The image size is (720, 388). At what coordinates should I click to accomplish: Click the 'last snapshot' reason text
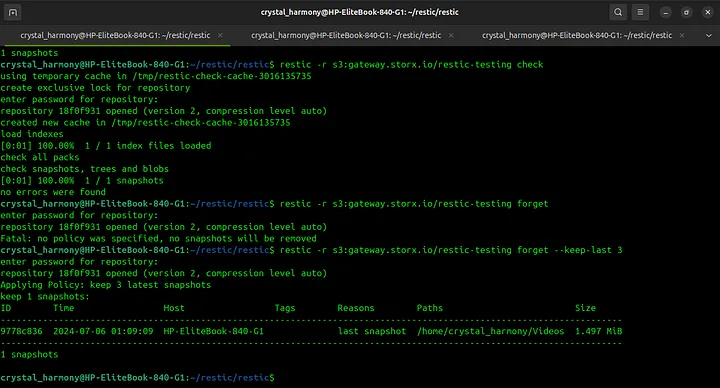tap(372, 331)
